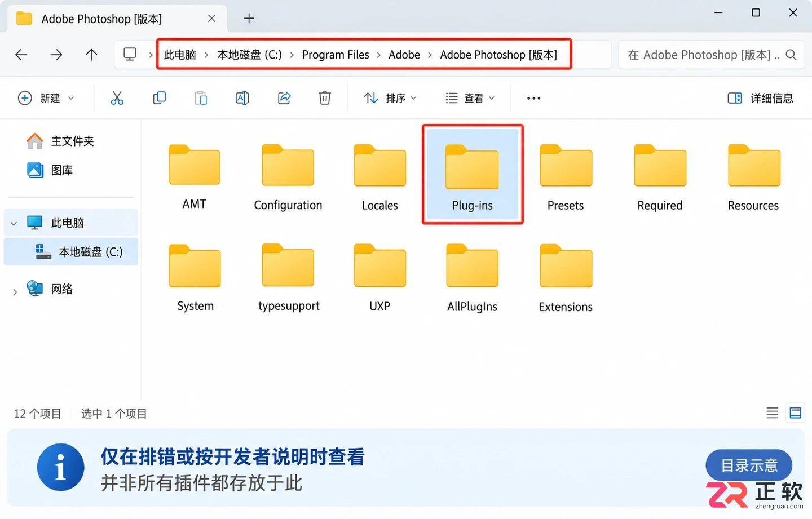Image resolution: width=812 pixels, height=519 pixels.
Task: Select 图库 in navigation pane
Action: [x=50, y=170]
